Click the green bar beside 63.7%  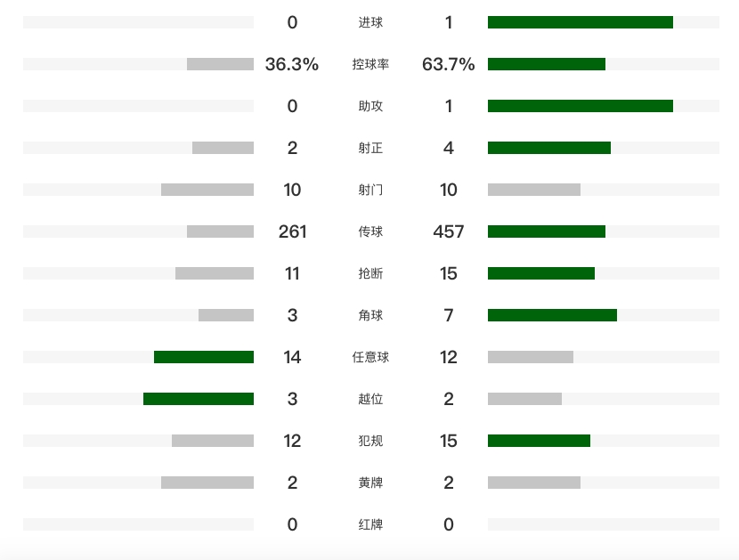pos(547,64)
